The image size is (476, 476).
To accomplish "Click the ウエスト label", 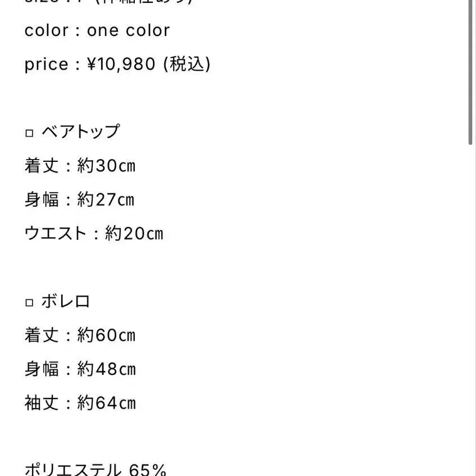I will (56, 234).
